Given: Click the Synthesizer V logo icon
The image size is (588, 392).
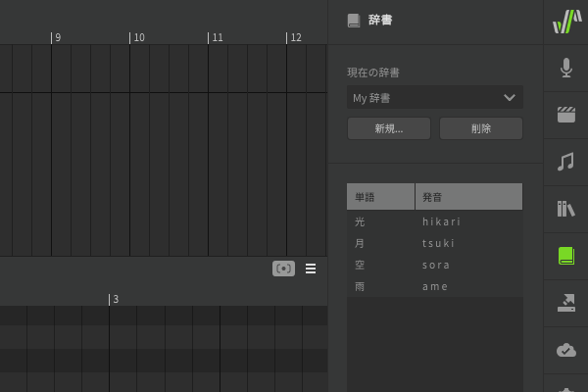Looking at the screenshot, I should tap(566, 22).
